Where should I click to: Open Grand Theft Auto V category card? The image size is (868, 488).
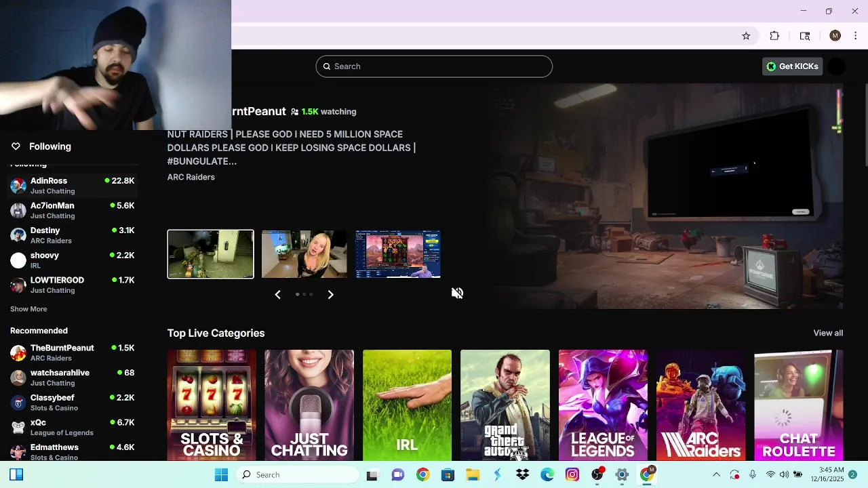(x=505, y=405)
